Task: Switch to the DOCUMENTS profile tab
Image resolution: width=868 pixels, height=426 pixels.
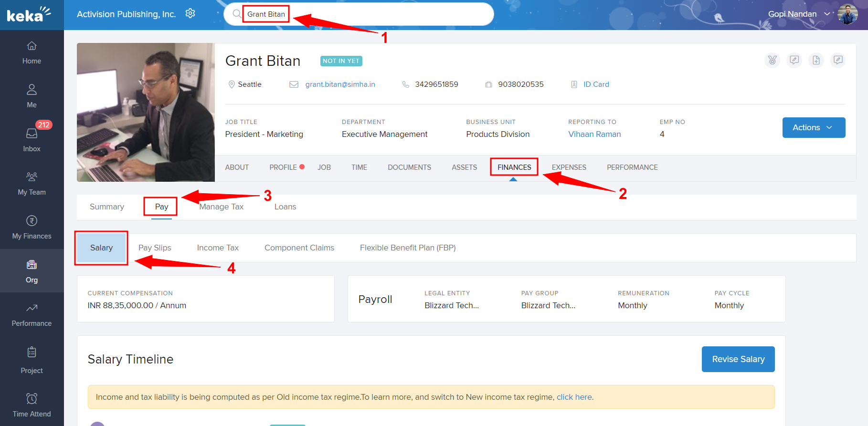Action: click(x=409, y=167)
